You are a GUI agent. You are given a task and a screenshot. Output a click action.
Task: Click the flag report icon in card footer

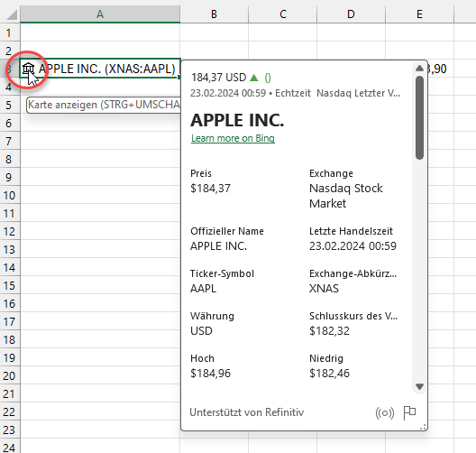click(409, 413)
